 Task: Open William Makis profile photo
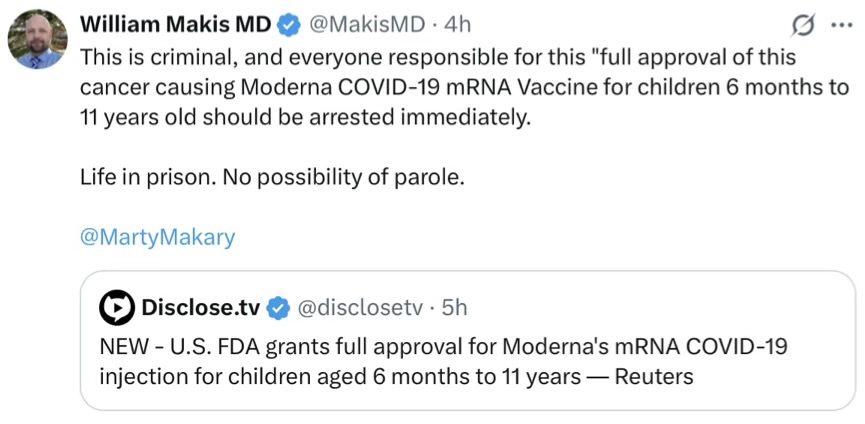pyautogui.click(x=38, y=39)
